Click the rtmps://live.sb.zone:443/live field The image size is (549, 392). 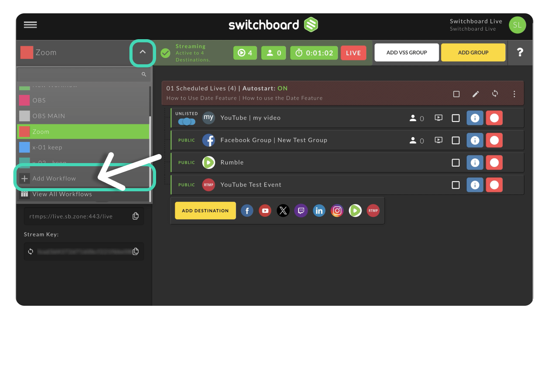[x=84, y=216]
